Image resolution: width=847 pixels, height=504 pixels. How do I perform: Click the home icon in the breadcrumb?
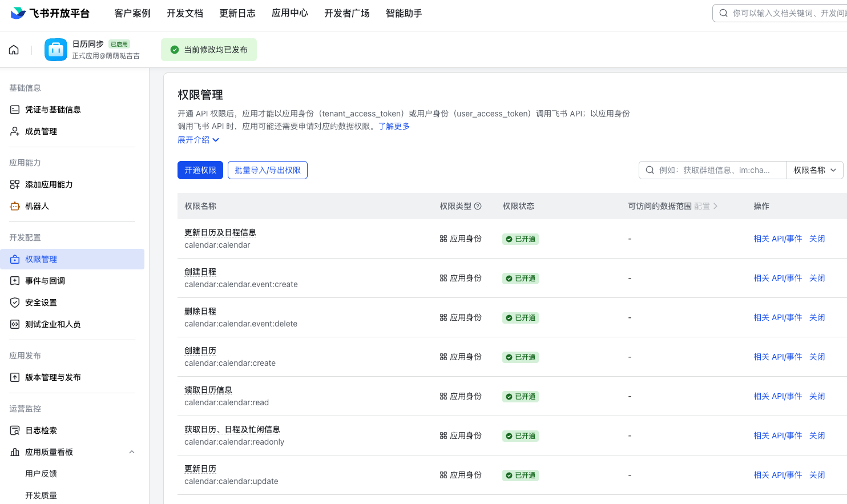(13, 50)
